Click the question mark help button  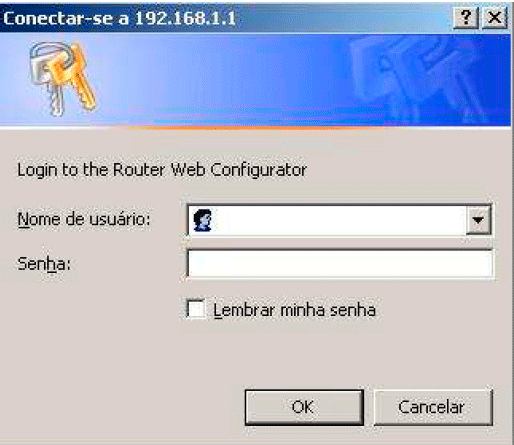[x=466, y=18]
